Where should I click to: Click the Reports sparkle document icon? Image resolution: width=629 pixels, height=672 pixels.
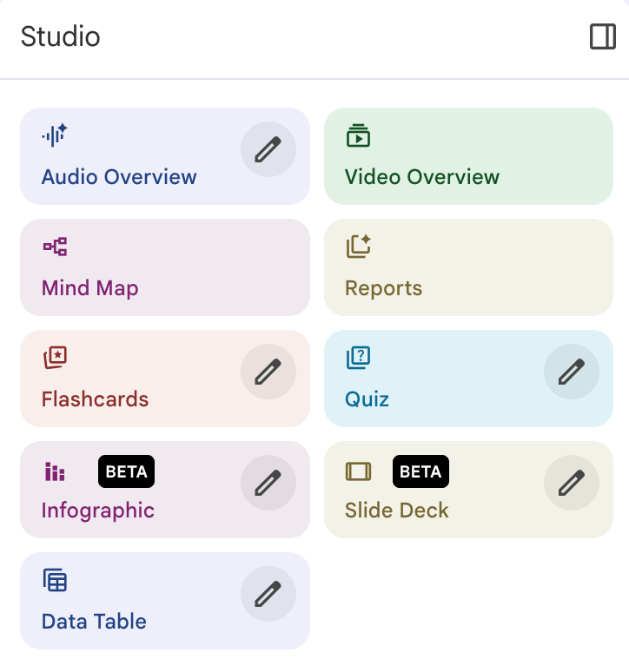pos(359,247)
